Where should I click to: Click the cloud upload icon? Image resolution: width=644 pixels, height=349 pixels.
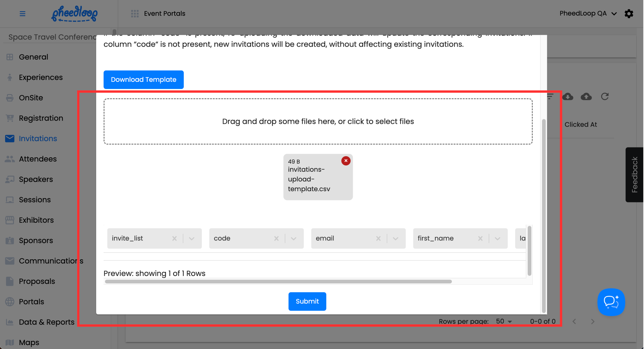(x=586, y=96)
